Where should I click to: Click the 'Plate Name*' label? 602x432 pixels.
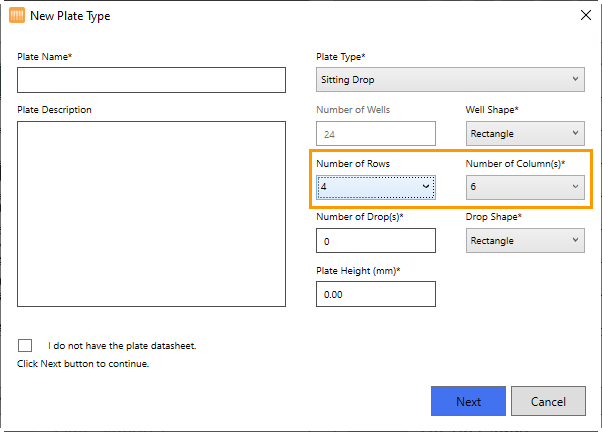45,57
